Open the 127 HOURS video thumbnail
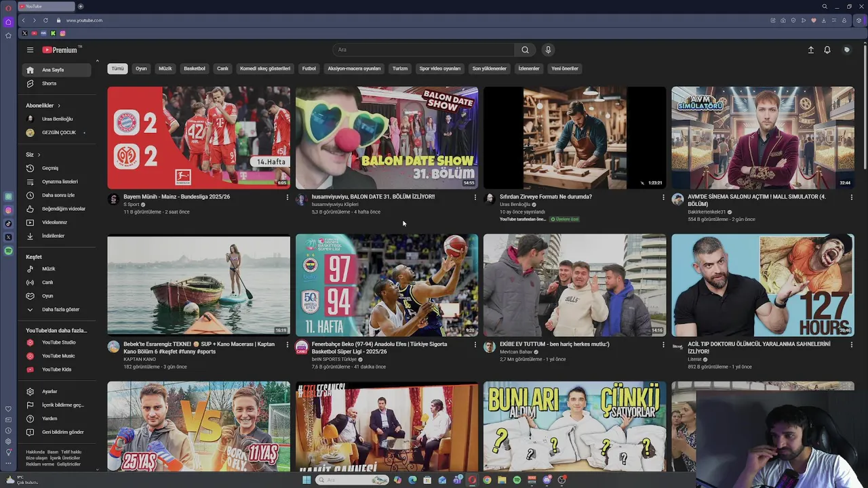Screen dimensions: 868x488 pyautogui.click(x=763, y=285)
